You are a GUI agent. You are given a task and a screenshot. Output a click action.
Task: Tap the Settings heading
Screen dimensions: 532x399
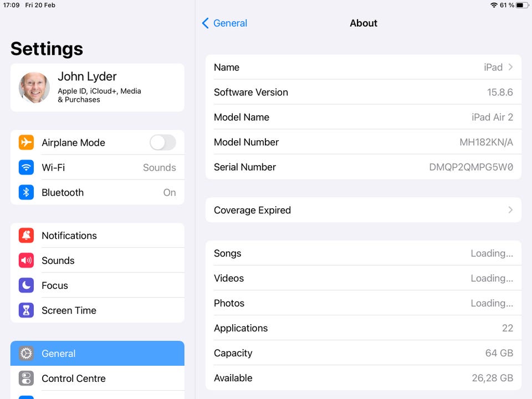click(x=47, y=49)
